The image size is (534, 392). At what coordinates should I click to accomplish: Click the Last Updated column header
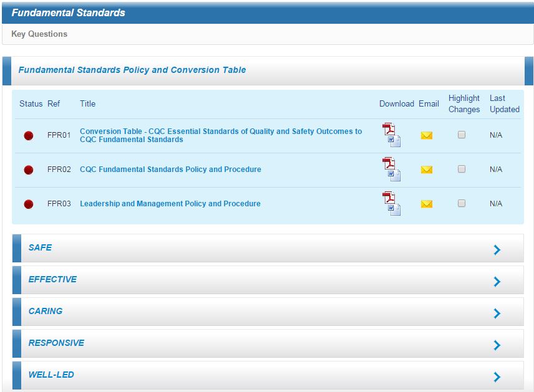(x=505, y=104)
